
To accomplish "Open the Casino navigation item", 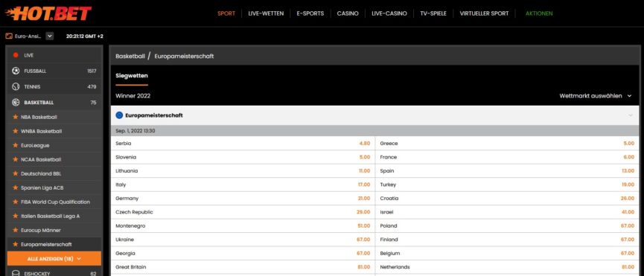I will pos(348,13).
